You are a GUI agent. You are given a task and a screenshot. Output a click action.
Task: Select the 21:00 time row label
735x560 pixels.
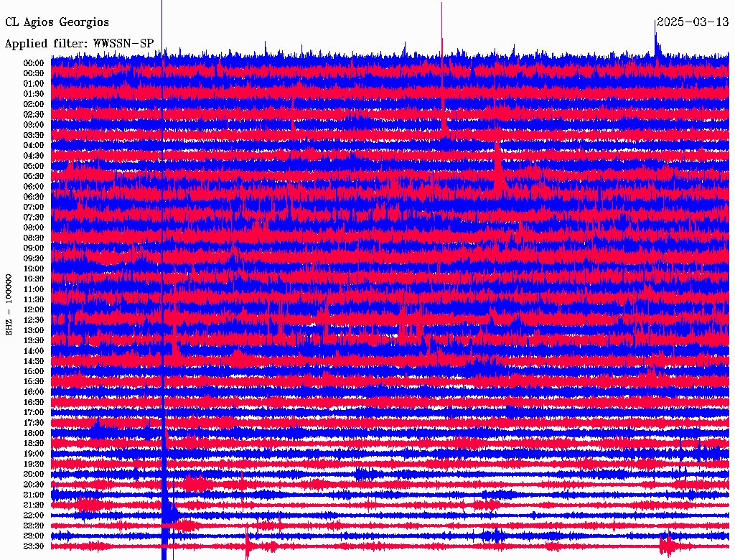tap(34, 495)
